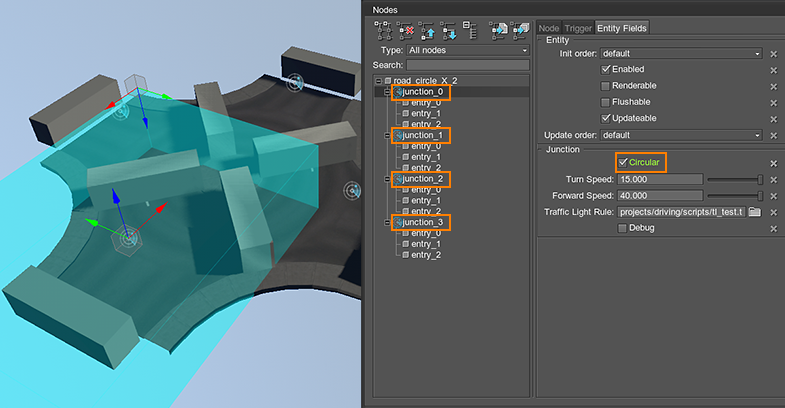Enable the Renderable checkbox
The height and width of the screenshot is (408, 785).
pyautogui.click(x=606, y=86)
